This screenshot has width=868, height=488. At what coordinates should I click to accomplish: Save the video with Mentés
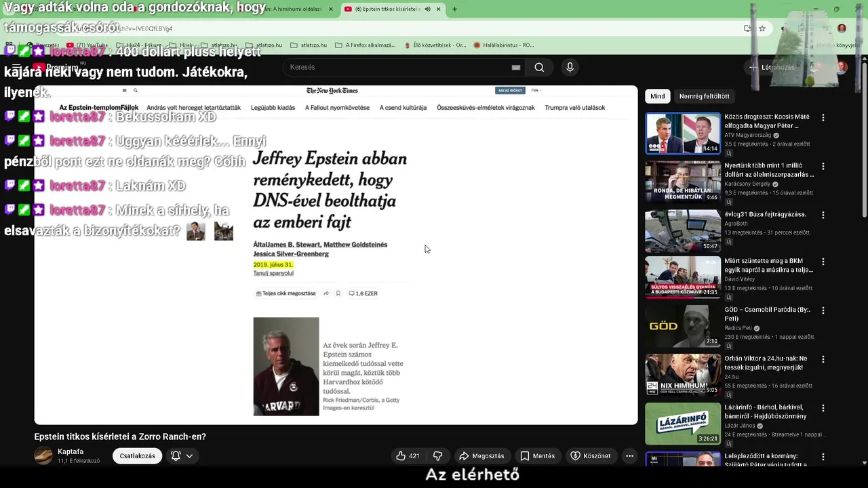[537, 456]
